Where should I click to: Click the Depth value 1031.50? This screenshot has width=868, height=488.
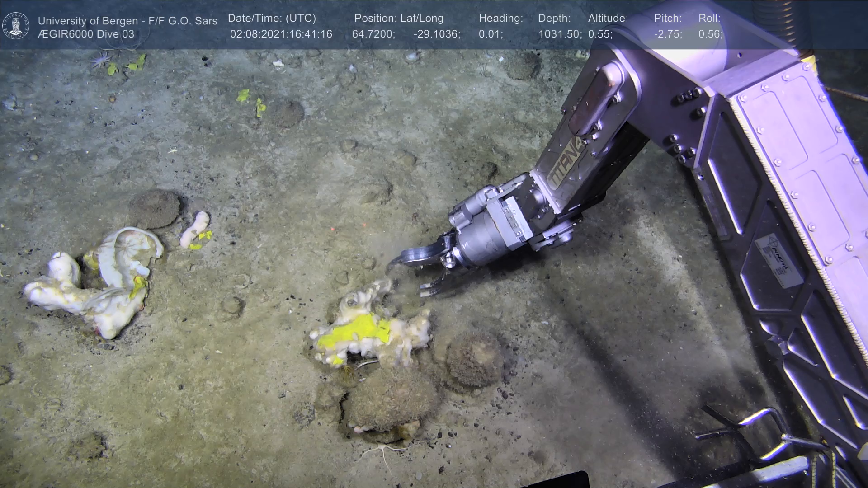pyautogui.click(x=560, y=34)
